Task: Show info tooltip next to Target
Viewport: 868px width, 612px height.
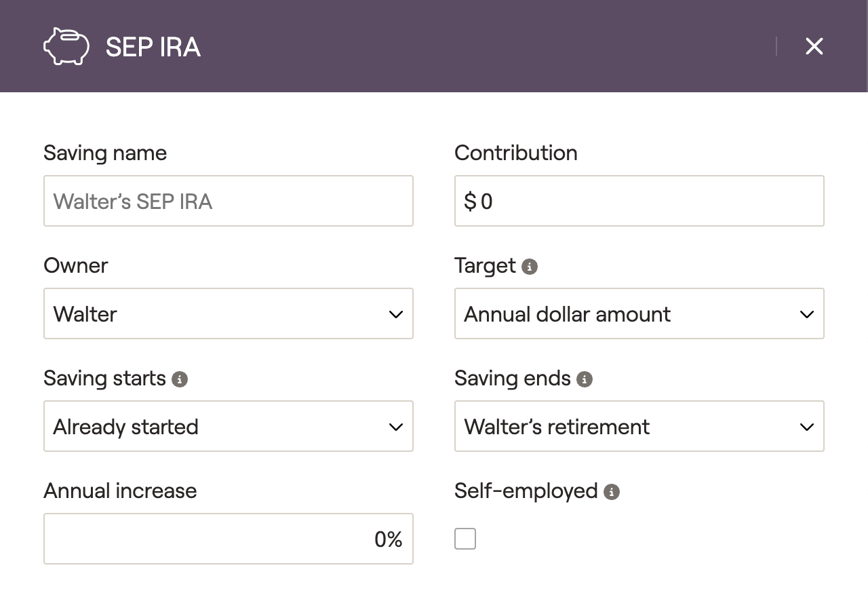Action: click(530, 267)
